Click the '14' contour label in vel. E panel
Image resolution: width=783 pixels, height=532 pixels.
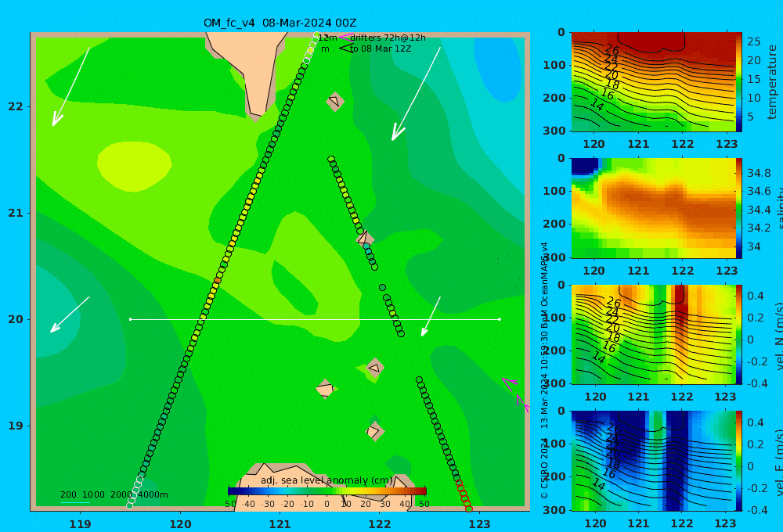(597, 484)
